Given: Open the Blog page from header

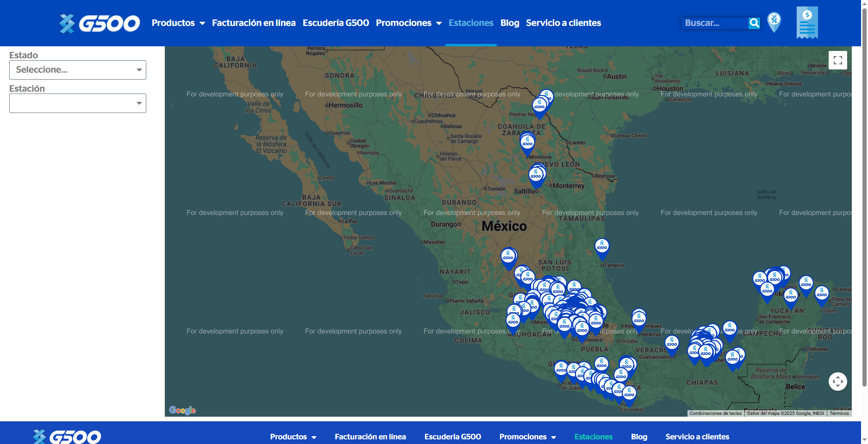Looking at the screenshot, I should 510,23.
